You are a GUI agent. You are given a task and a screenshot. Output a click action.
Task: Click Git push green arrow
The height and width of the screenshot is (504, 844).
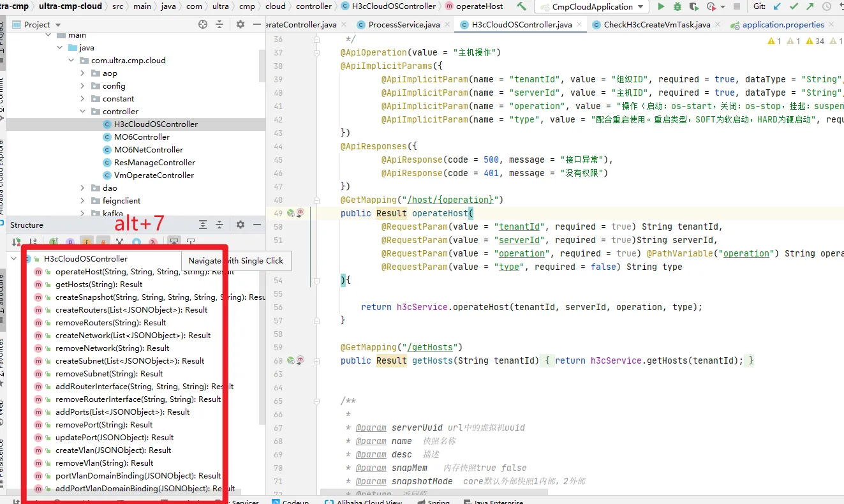tap(810, 6)
